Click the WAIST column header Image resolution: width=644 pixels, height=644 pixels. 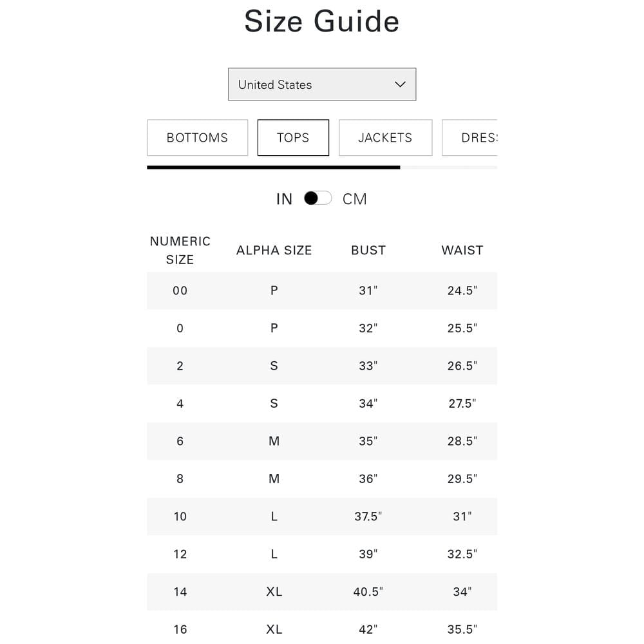coord(462,250)
